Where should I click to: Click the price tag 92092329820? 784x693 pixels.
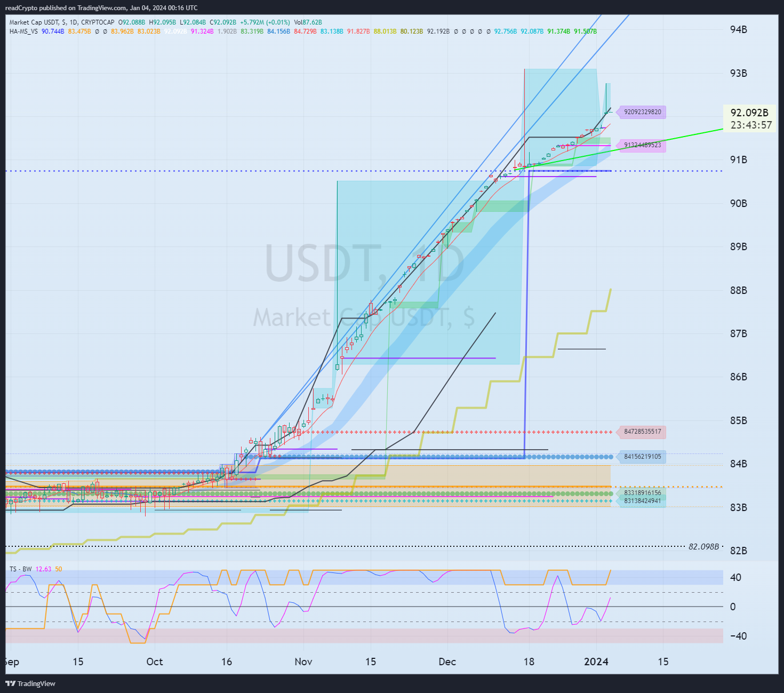[642, 112]
